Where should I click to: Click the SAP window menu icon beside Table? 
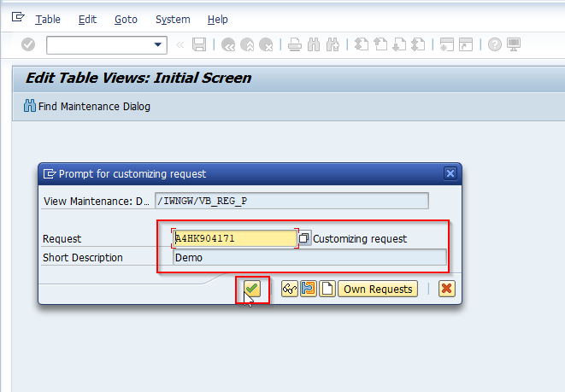(18, 17)
